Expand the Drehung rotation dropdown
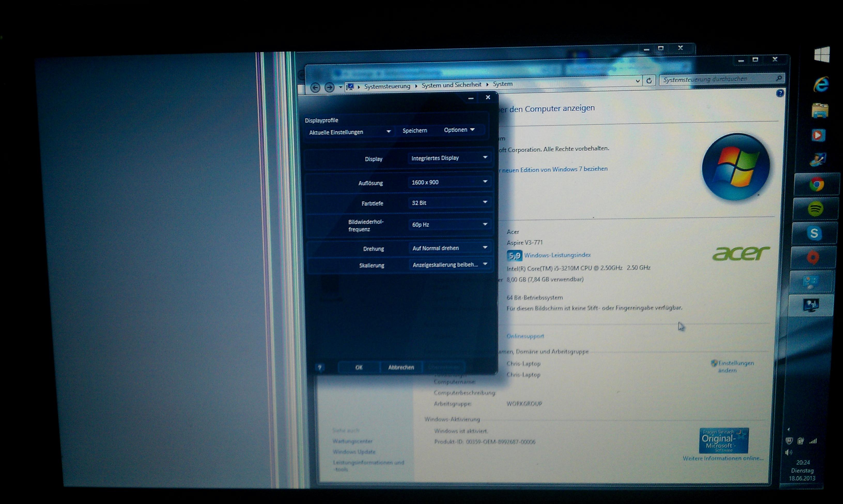The width and height of the screenshot is (843, 504). 450,248
